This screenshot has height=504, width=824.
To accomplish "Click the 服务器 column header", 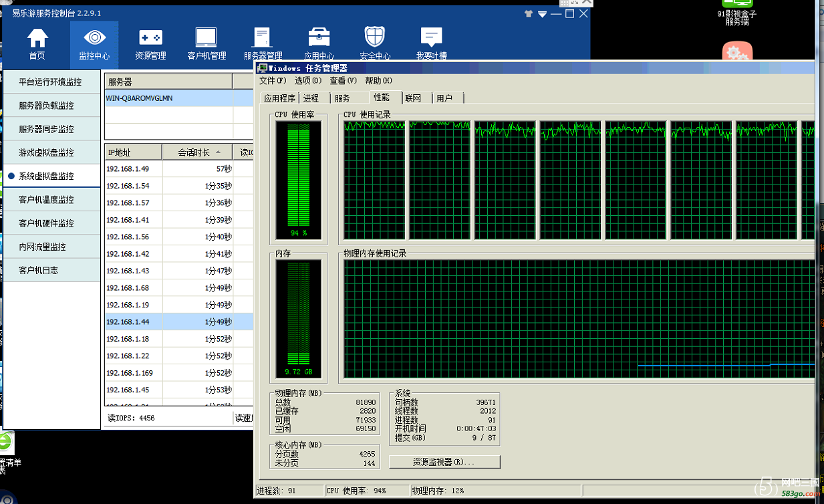I will point(168,82).
